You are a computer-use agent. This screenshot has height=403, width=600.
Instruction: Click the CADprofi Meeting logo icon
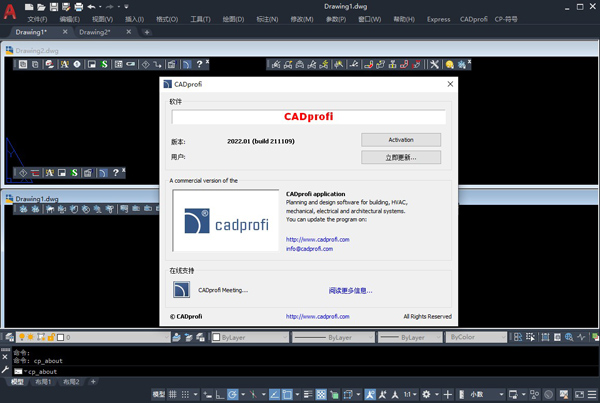coord(181,290)
